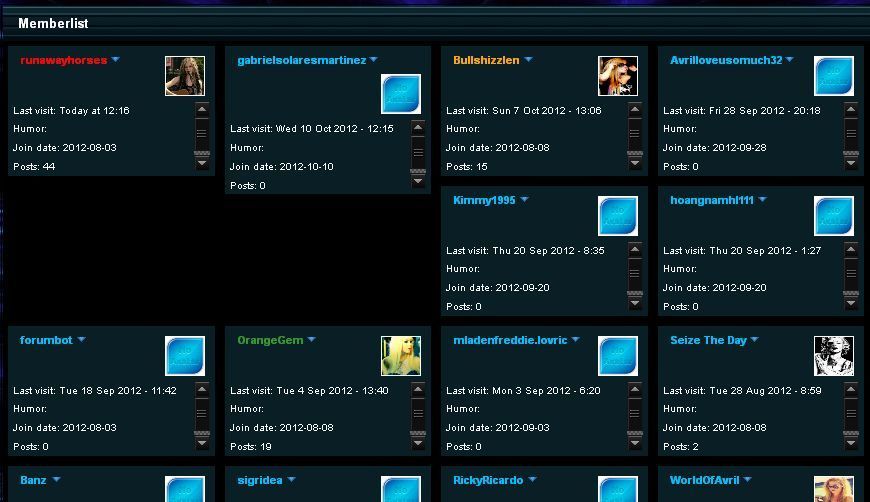Click scrollbar thumb in Kimmy1995 card

coord(635,273)
